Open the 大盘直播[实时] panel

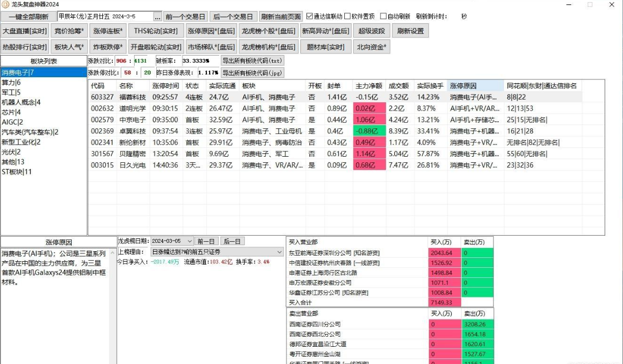[x=24, y=31]
